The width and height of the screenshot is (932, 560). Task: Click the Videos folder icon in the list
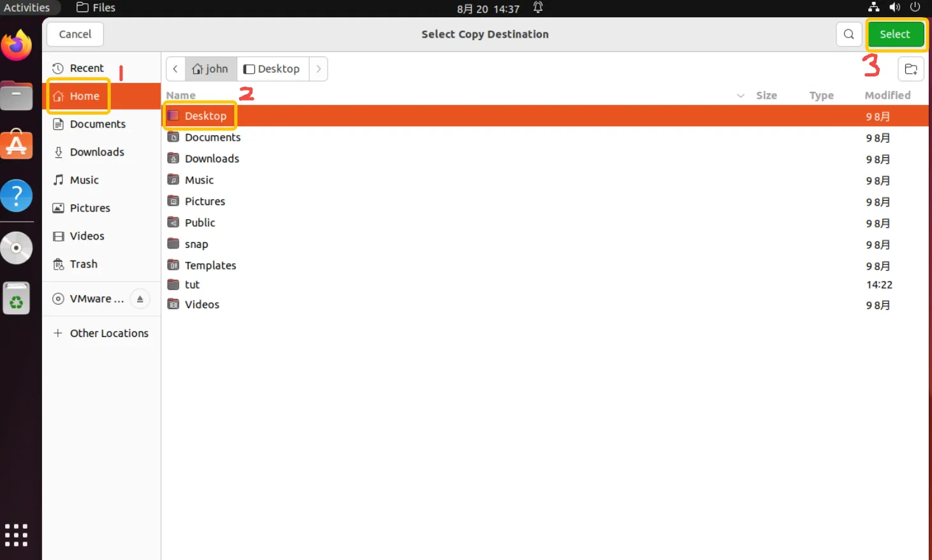173,305
